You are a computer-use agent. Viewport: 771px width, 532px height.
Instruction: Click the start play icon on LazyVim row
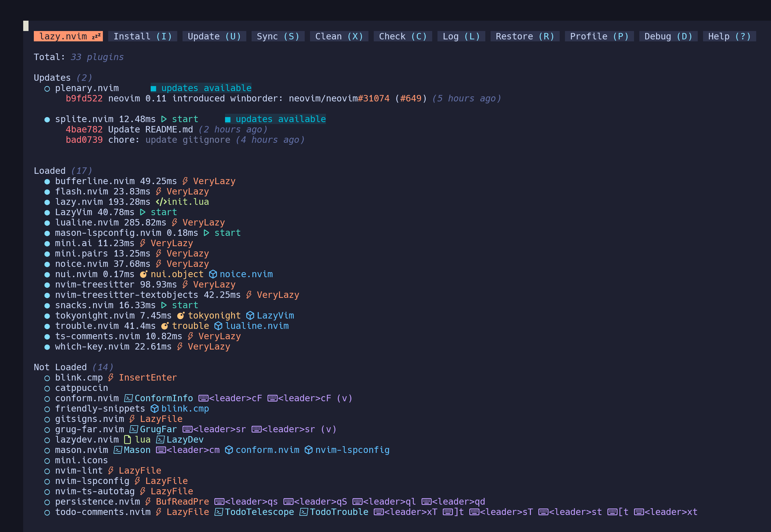(x=142, y=212)
